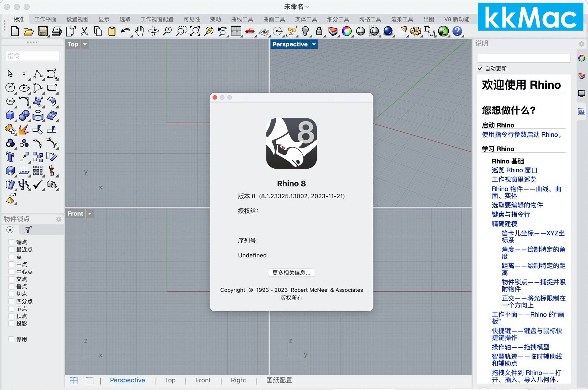Click the color wheel icon in the toolbar
Screen dimensions: 588x390
click(x=347, y=31)
